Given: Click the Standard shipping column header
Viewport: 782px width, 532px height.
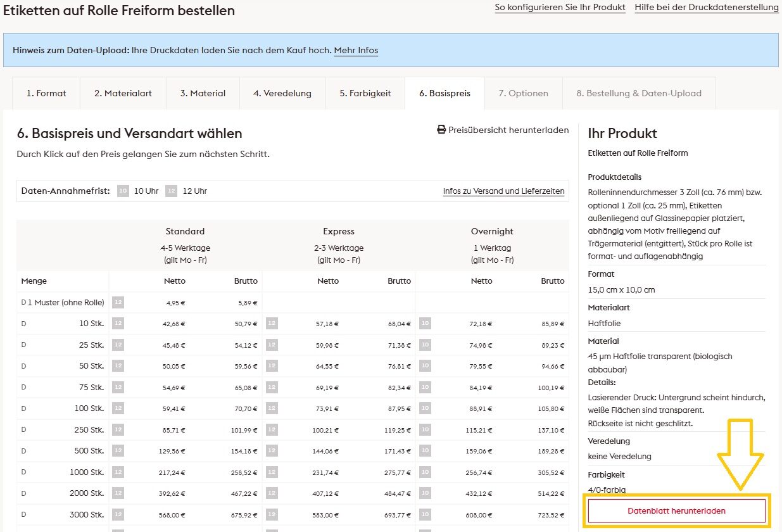Looking at the screenshot, I should [185, 232].
